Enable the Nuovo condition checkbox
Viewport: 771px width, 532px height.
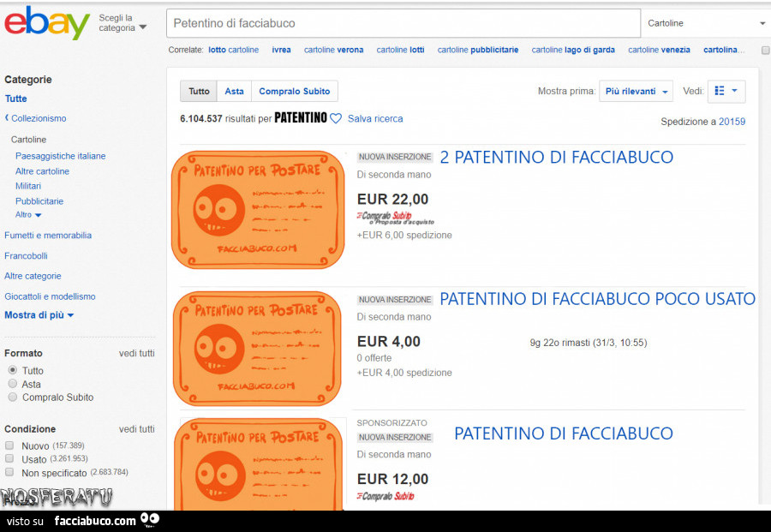click(9, 445)
